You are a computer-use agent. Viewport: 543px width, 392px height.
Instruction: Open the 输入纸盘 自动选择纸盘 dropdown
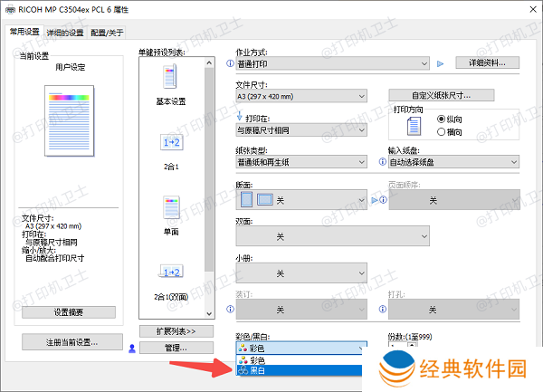pos(453,162)
